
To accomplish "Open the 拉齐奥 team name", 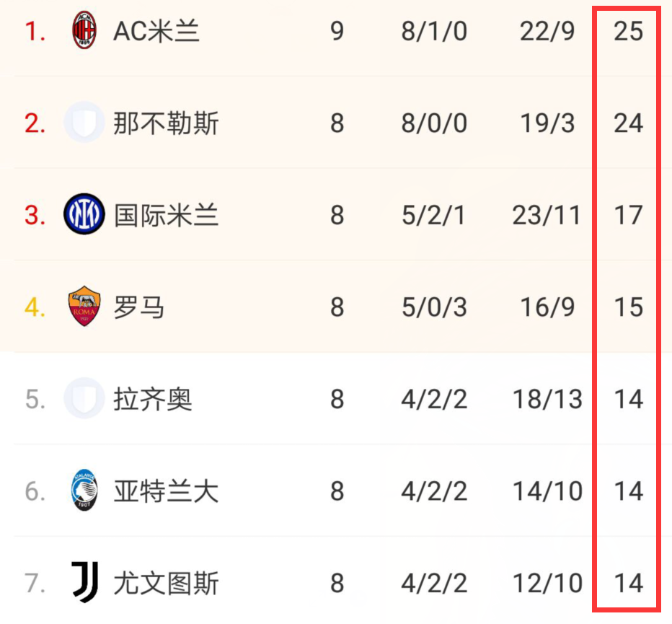I will pyautogui.click(x=153, y=399).
